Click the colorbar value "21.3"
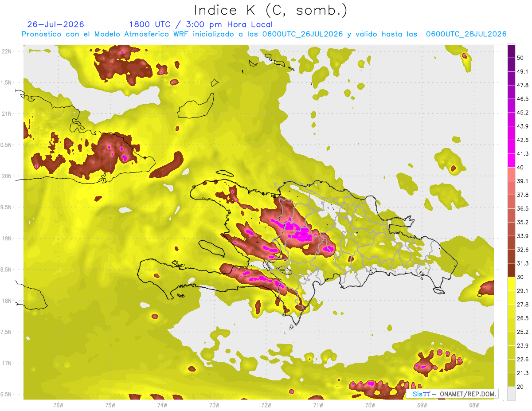This screenshot has height=411, width=532. click(523, 373)
